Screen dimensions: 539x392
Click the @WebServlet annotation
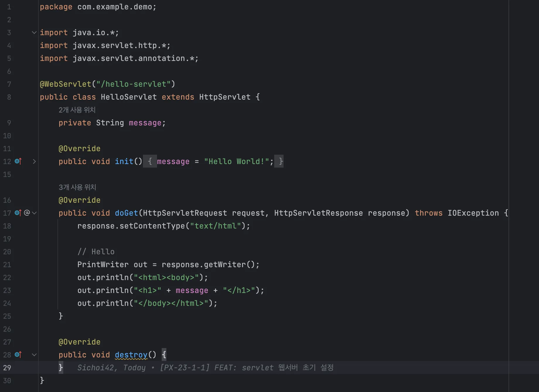click(x=66, y=84)
